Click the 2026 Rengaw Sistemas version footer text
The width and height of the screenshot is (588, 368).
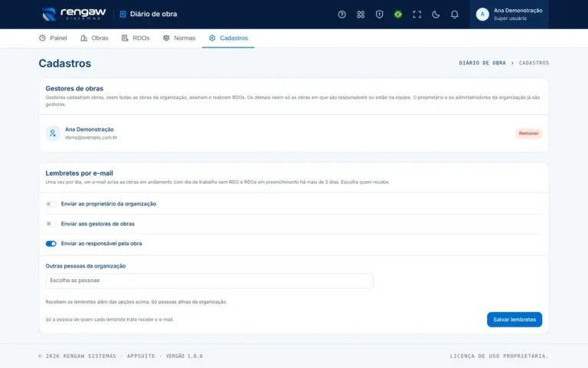tap(121, 356)
